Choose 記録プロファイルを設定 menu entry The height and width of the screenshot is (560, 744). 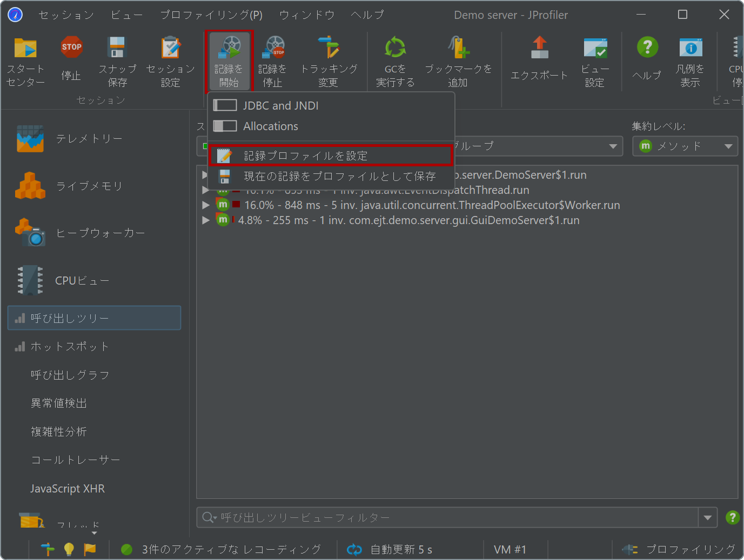tap(331, 156)
